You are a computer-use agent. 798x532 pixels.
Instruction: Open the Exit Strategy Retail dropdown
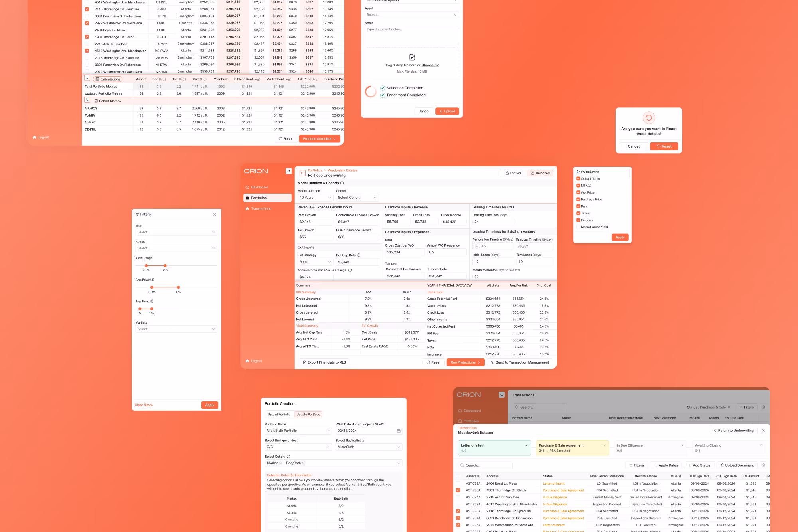(315, 262)
